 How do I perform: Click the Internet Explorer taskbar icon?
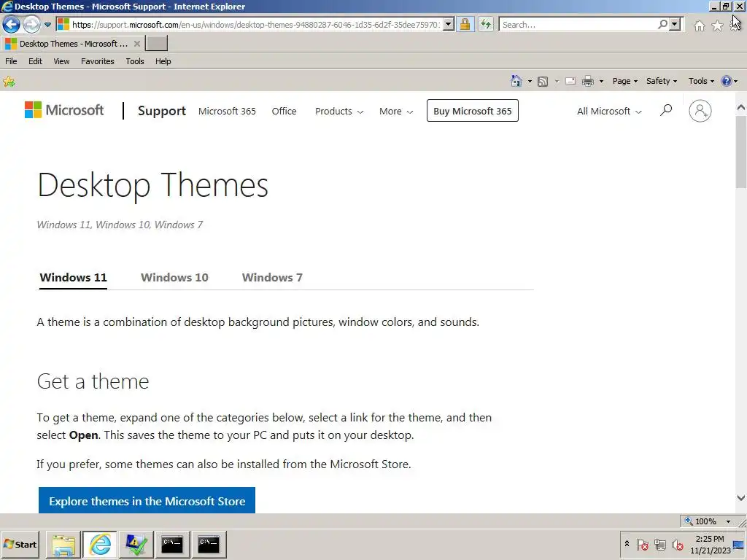click(100, 544)
